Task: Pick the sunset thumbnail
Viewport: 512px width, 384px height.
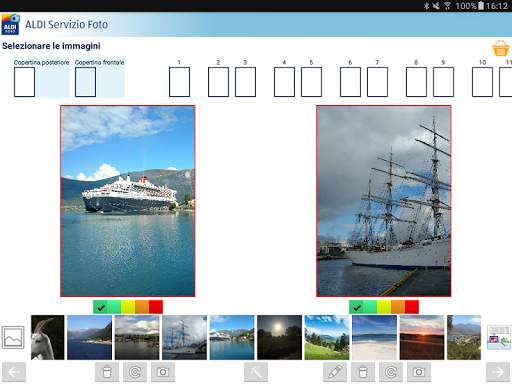Action: [422, 337]
